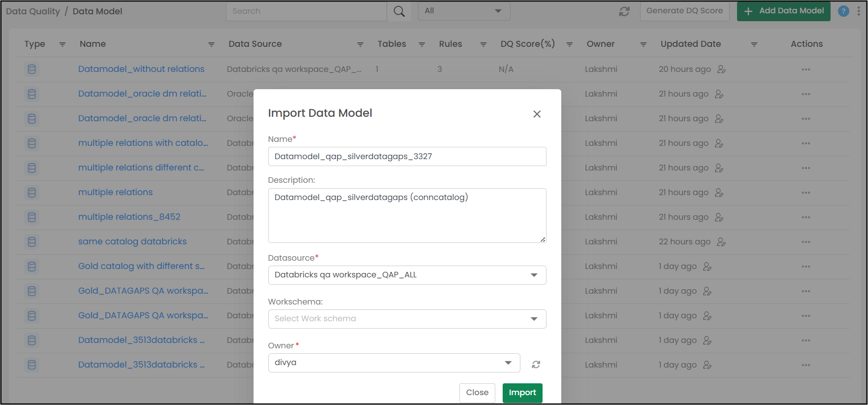The image size is (868, 405).
Task: Click the refresh icon next to Owner dropdown
Action: point(536,365)
